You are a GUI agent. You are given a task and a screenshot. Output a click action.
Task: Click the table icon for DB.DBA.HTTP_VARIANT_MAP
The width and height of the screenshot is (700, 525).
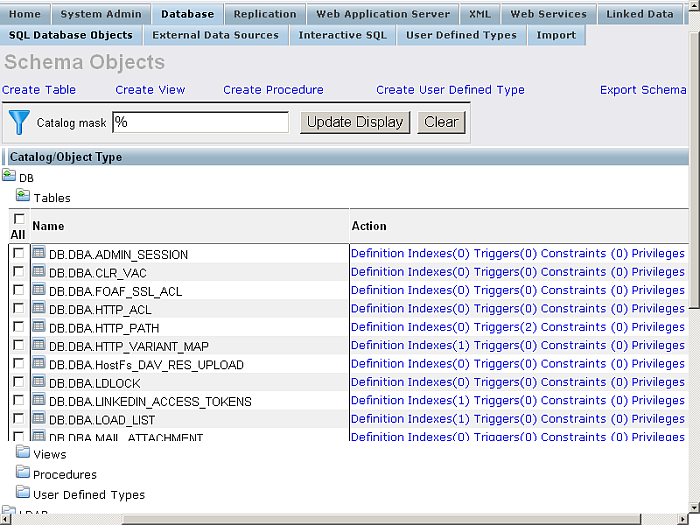pos(39,345)
